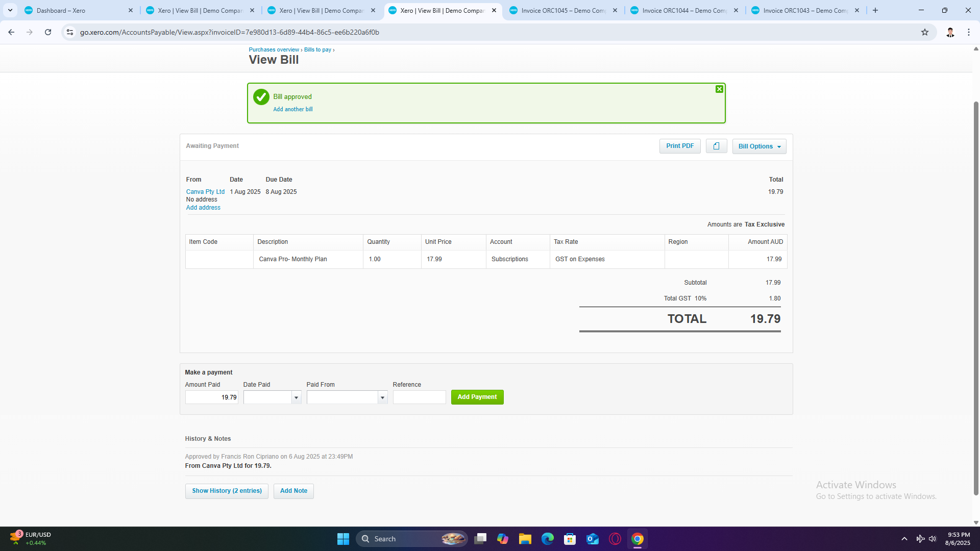The image size is (980, 551).
Task: Go to Bills to pay breadcrumb
Action: pos(317,49)
